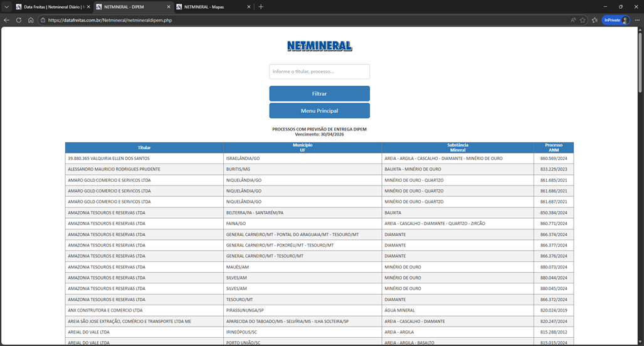
Task: Click the Município UF column header
Action: coord(303,148)
